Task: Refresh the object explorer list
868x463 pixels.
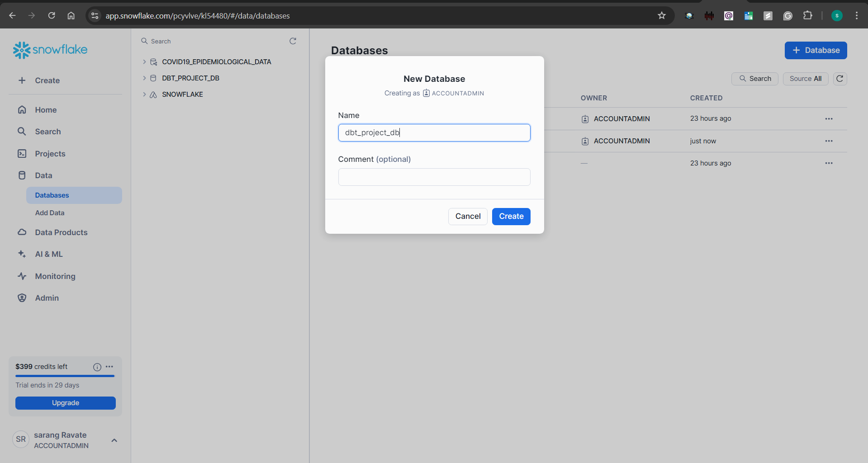Action: coord(293,41)
